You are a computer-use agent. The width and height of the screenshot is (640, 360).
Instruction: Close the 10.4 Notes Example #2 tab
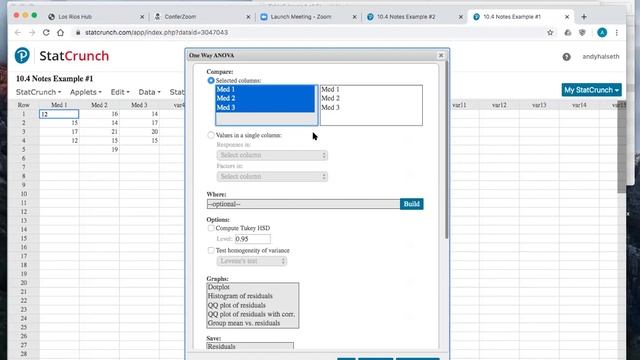coord(460,17)
